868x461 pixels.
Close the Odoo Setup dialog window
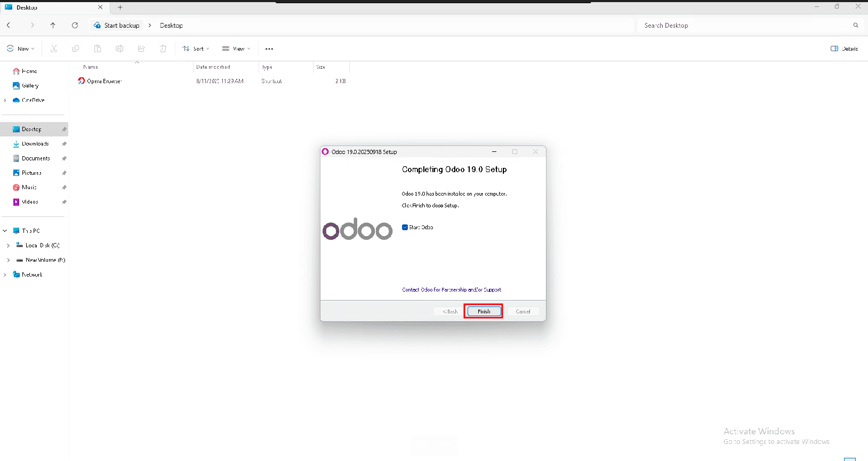click(x=535, y=152)
